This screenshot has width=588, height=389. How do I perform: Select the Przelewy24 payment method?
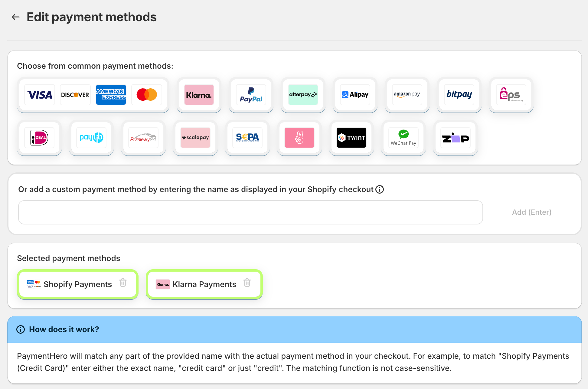pos(143,138)
